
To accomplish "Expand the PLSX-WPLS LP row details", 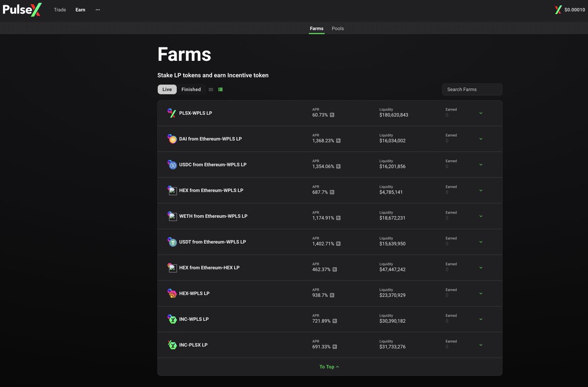I will 481,113.
